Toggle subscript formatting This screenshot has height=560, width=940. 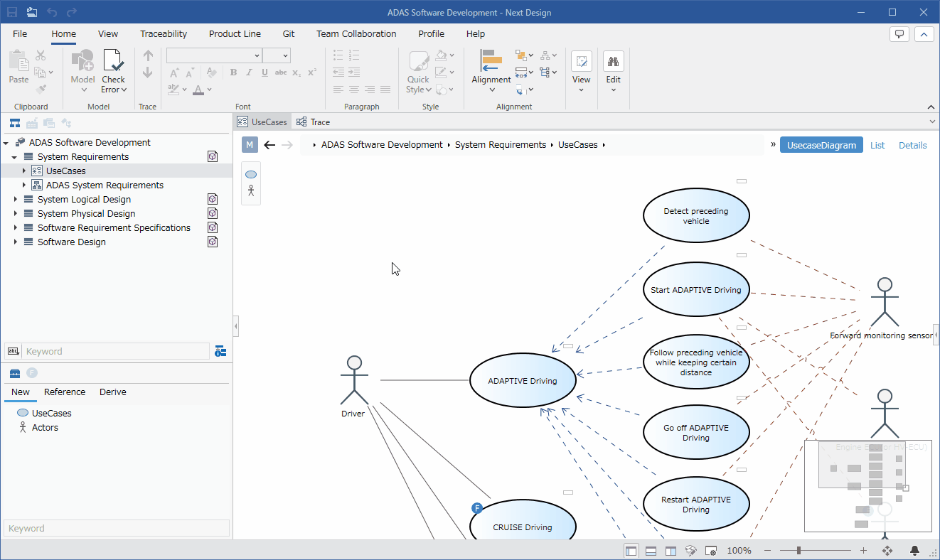coord(297,72)
